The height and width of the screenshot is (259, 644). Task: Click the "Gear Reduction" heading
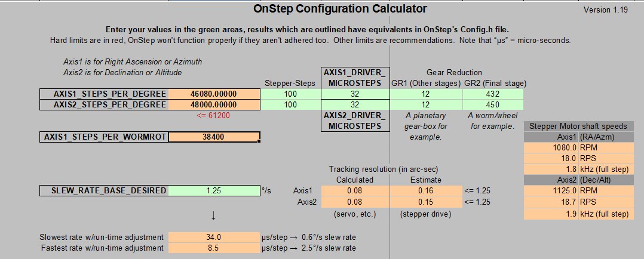coord(454,73)
